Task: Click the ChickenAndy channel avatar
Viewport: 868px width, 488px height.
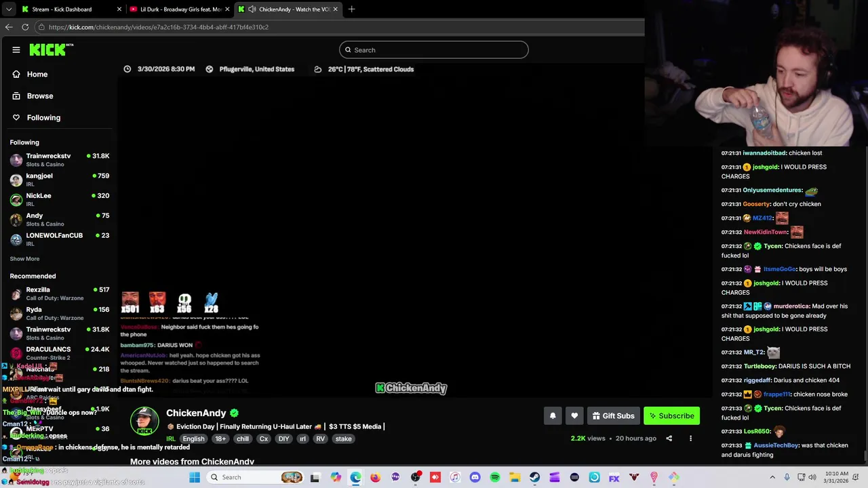Action: tap(144, 421)
